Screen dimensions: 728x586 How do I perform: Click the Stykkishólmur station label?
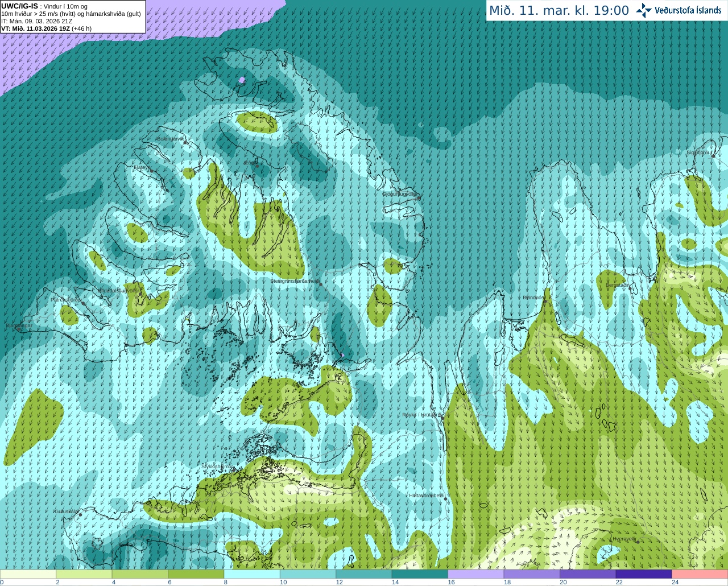pyautogui.click(x=217, y=467)
